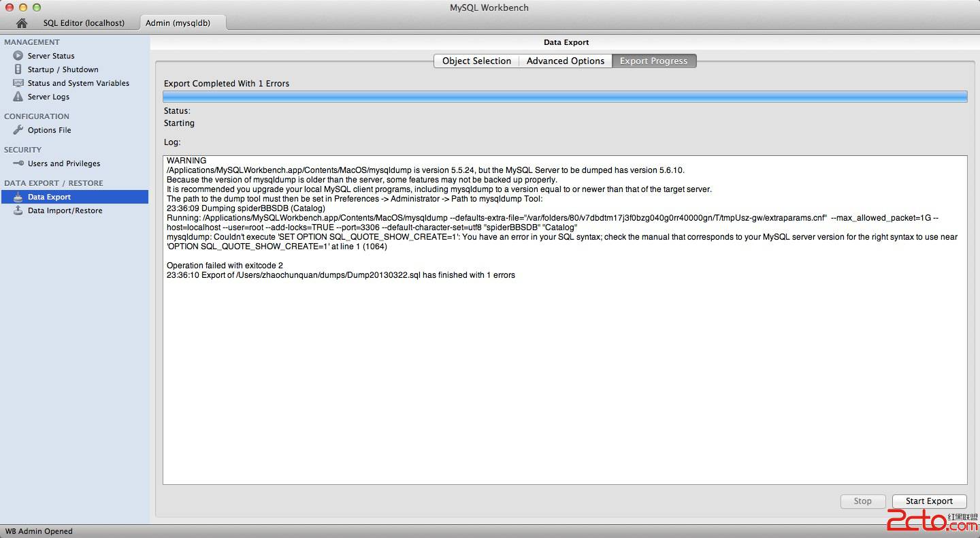Image resolution: width=980 pixels, height=538 pixels.
Task: Click the yellow minimize window button
Action: point(22,7)
